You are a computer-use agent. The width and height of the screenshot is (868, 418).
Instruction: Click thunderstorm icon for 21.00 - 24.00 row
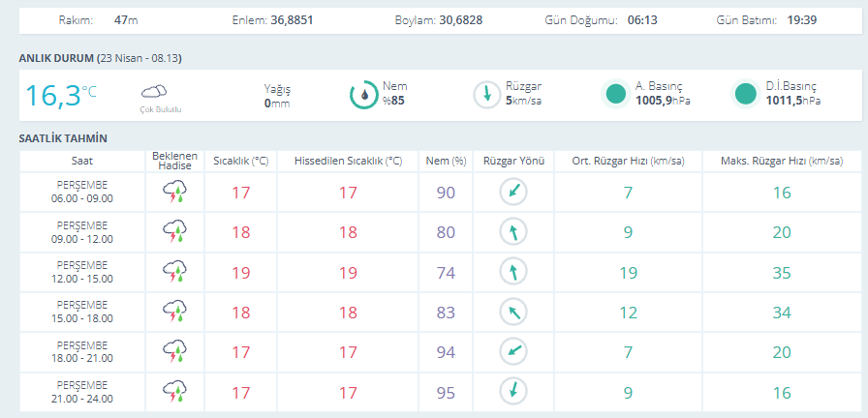click(175, 392)
